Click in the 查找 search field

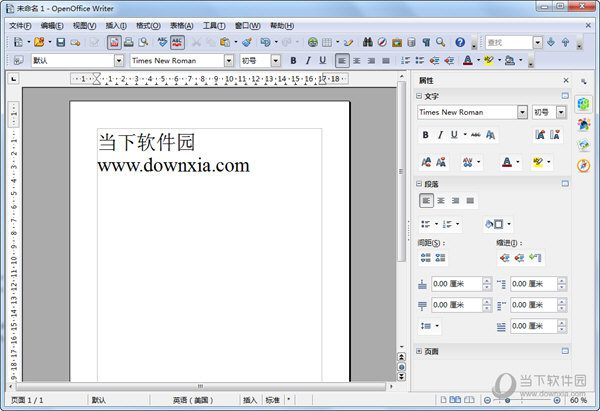click(509, 42)
